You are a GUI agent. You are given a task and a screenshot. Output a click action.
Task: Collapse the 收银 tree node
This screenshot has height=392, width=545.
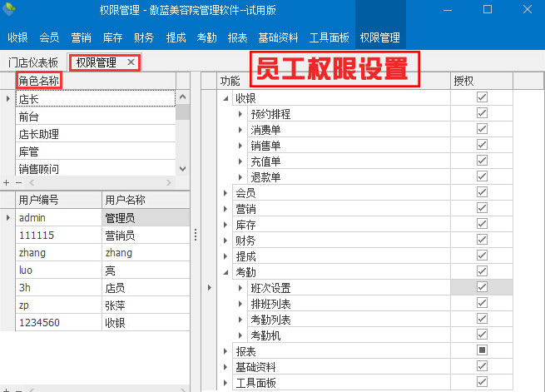coord(225,98)
